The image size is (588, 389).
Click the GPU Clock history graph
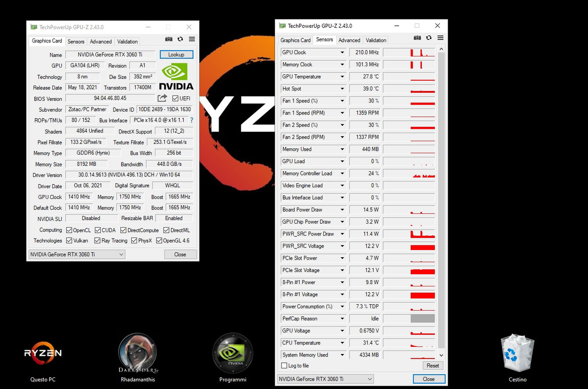(409, 53)
